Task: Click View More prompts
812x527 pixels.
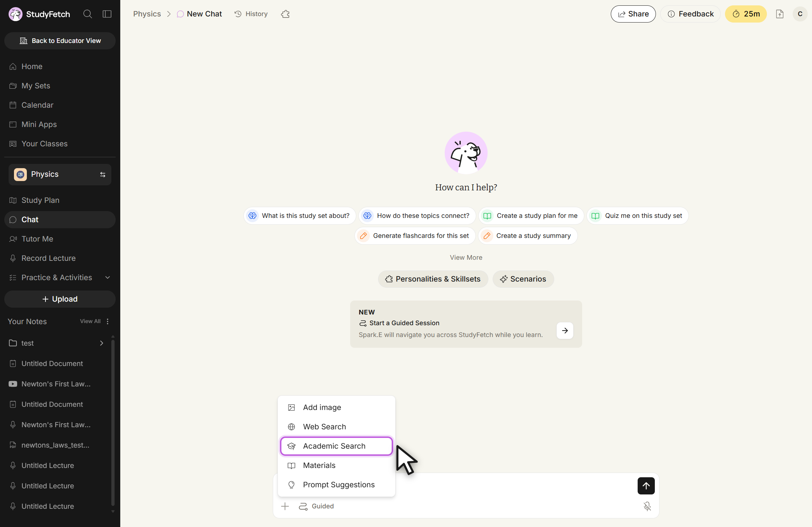Action: coord(466,258)
